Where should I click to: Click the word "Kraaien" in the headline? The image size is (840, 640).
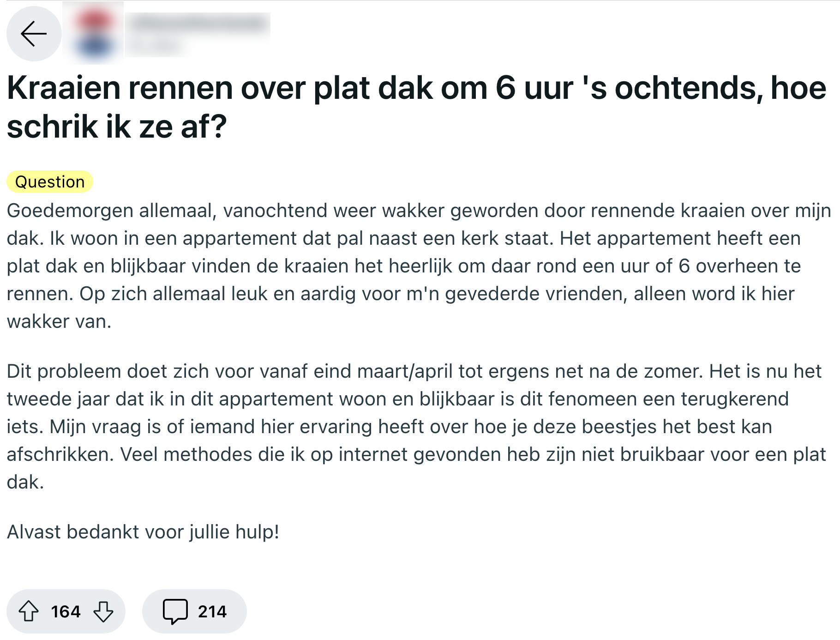(x=63, y=88)
